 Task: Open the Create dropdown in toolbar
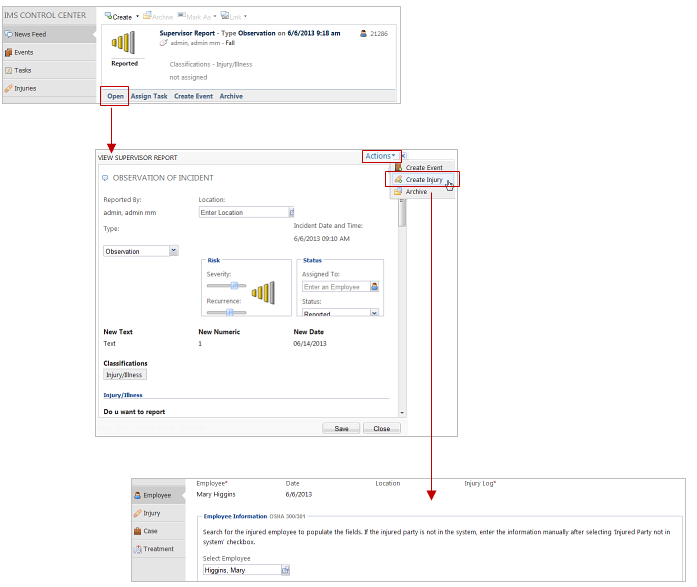[x=120, y=17]
